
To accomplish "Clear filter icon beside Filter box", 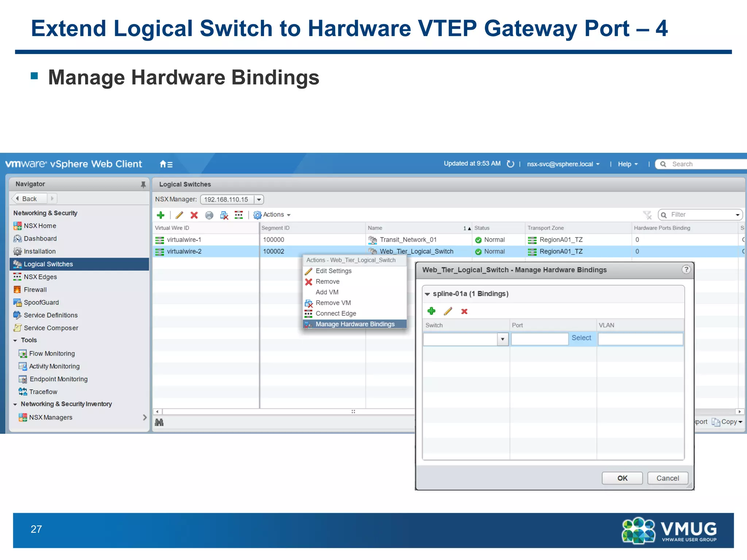I will (x=647, y=215).
